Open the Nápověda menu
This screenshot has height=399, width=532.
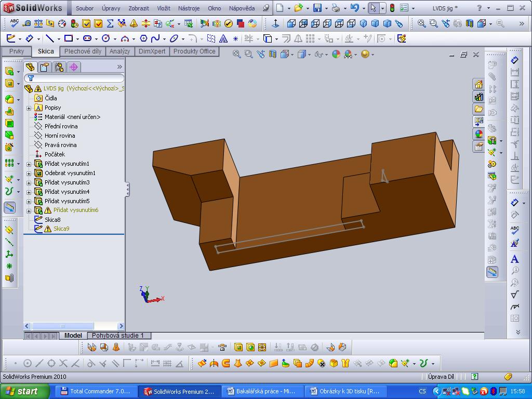pos(242,8)
